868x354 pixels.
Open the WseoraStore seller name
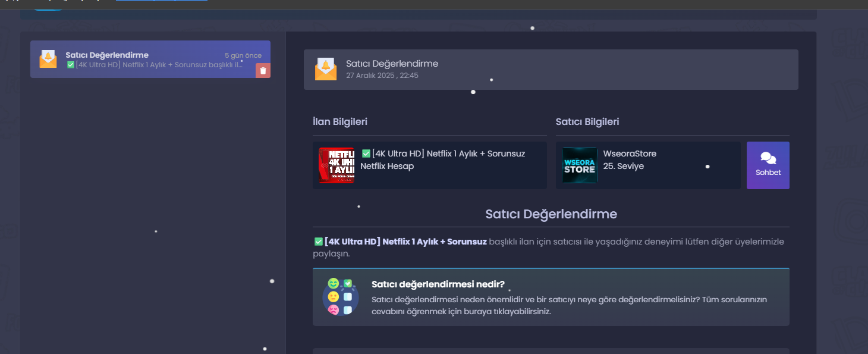[630, 153]
